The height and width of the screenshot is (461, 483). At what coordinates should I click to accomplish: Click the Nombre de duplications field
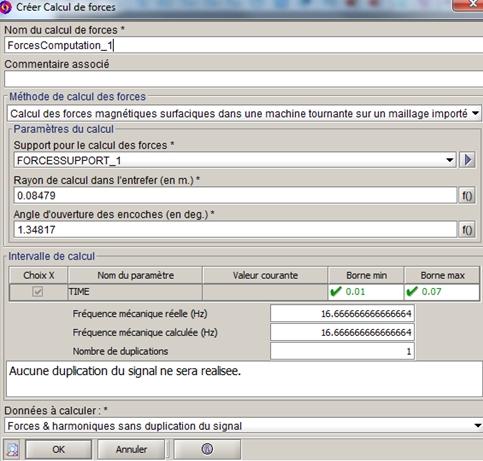click(342, 351)
